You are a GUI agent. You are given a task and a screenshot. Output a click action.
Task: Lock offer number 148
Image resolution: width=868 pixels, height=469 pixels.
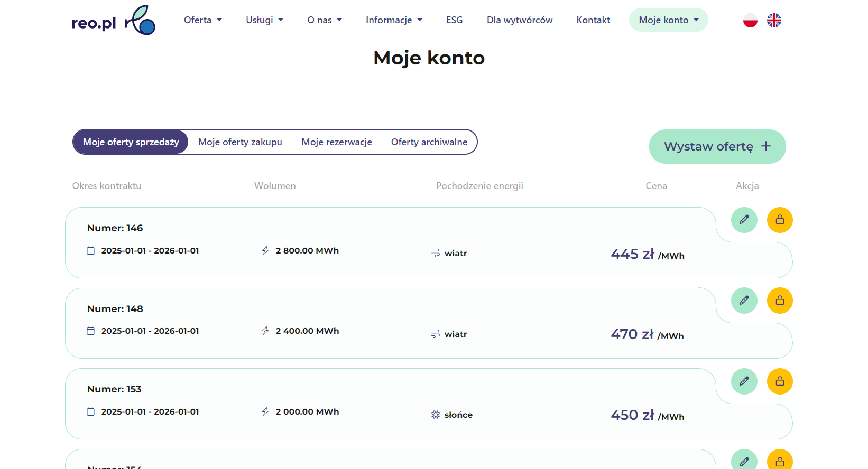coord(780,301)
